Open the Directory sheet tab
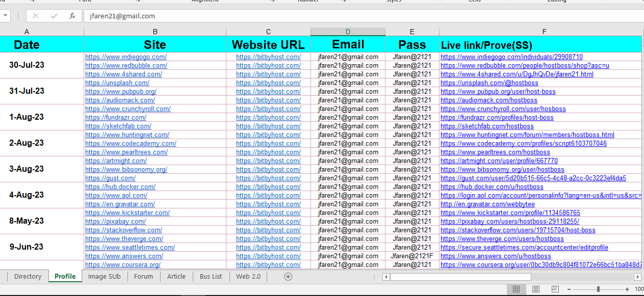Viewport: 644px width, 296px height. pos(28,277)
